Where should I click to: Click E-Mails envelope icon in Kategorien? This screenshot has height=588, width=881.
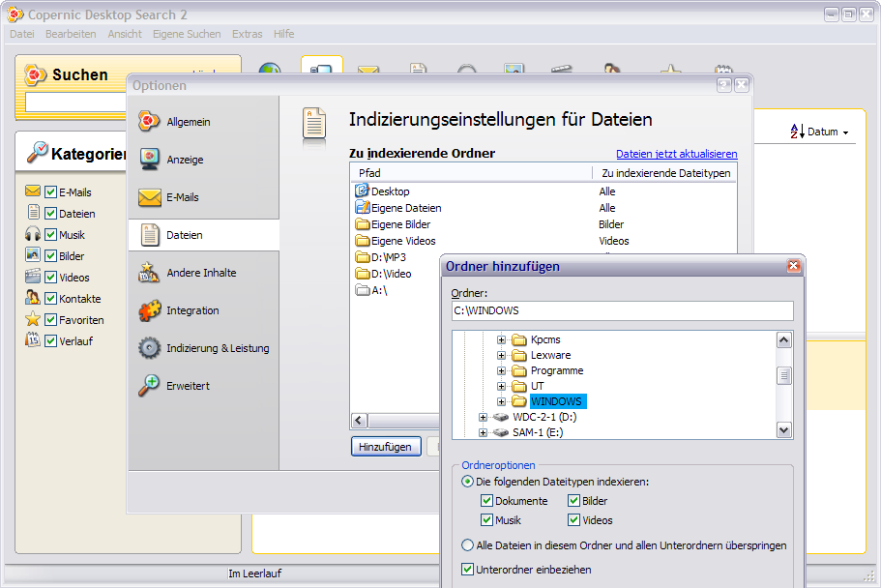tap(33, 191)
